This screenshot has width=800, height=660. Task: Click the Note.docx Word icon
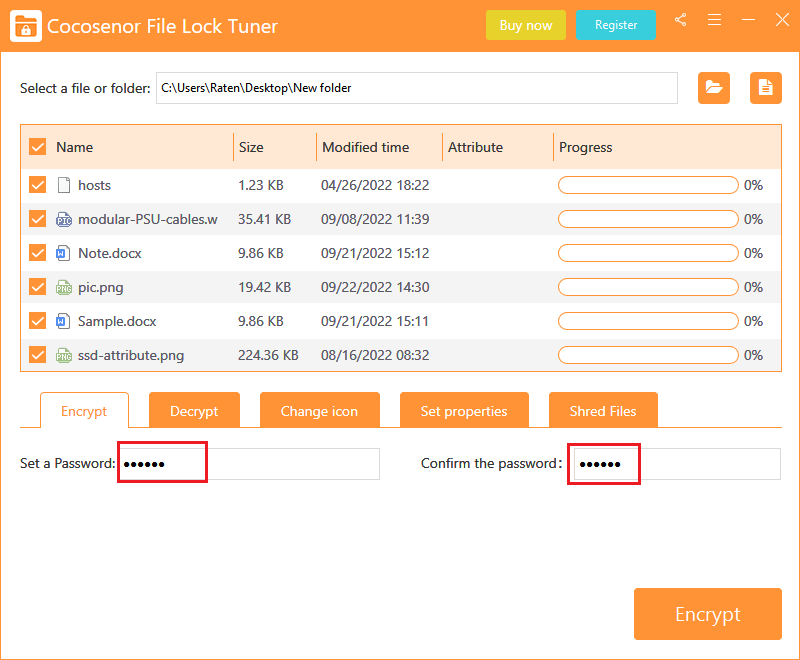point(63,253)
